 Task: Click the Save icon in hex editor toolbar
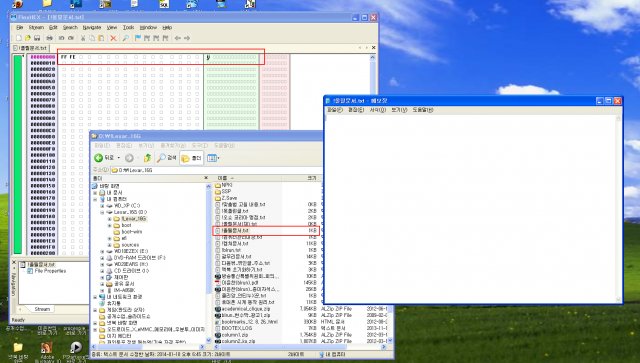[x=37, y=38]
